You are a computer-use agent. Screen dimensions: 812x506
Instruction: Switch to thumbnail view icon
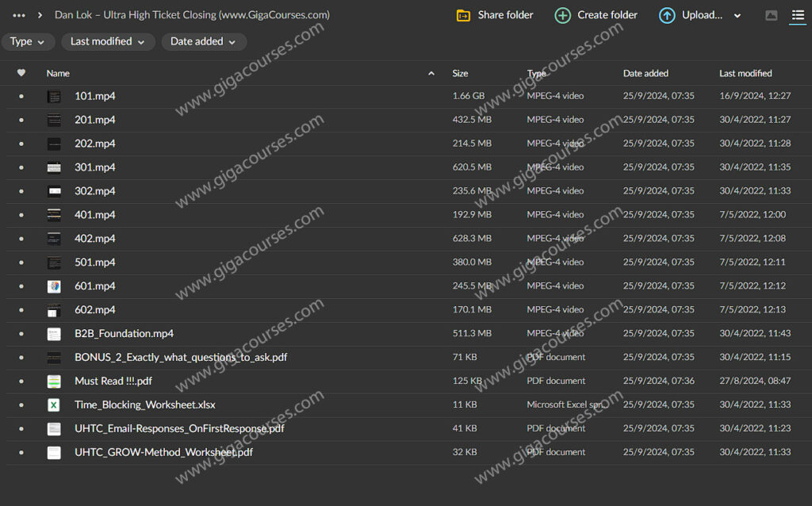(x=771, y=15)
